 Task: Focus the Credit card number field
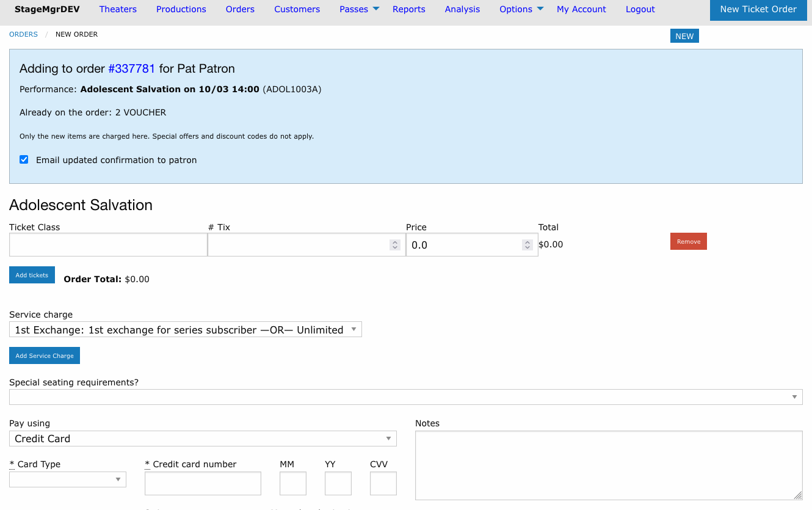pyautogui.click(x=203, y=483)
